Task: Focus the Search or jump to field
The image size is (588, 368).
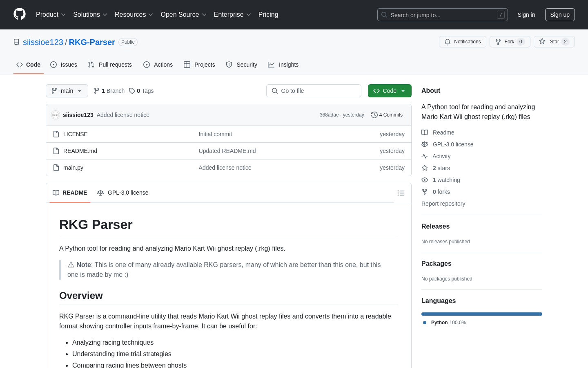Action: click(443, 15)
